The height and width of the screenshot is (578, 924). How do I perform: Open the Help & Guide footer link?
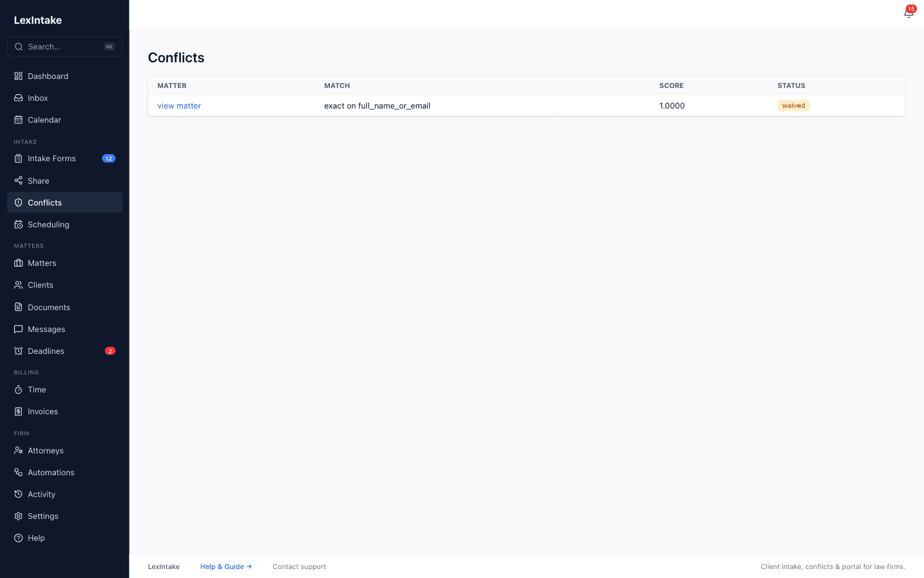tap(226, 566)
